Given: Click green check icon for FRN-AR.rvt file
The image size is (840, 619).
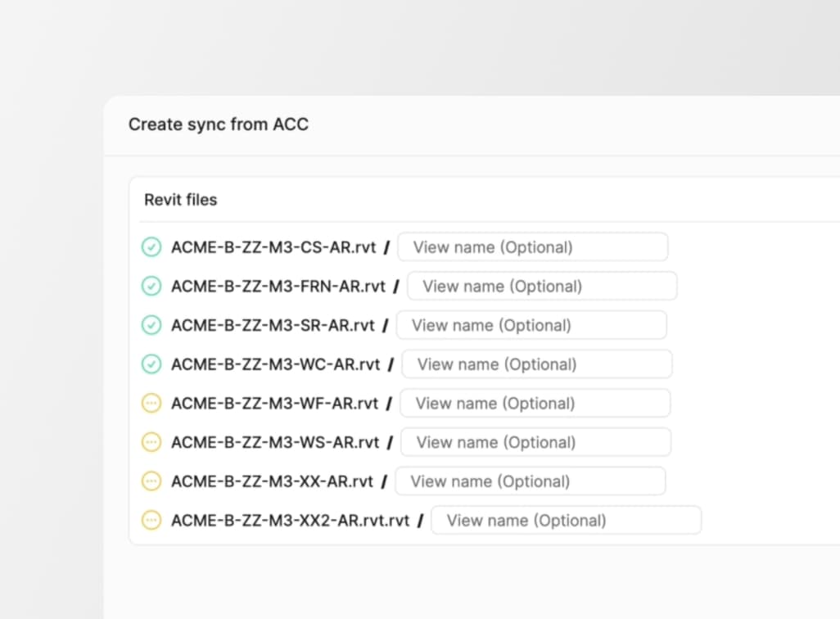Looking at the screenshot, I should pos(151,286).
